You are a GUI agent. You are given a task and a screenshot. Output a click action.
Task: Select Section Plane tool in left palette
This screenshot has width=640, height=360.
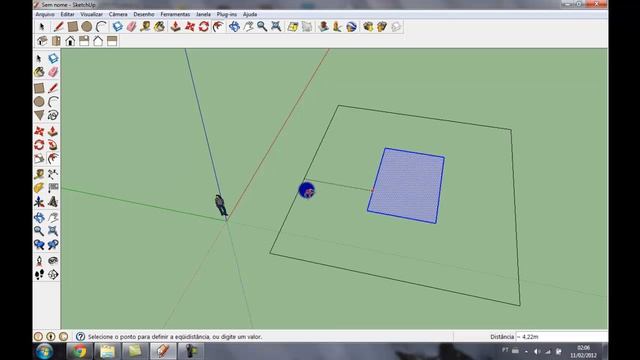(53, 274)
